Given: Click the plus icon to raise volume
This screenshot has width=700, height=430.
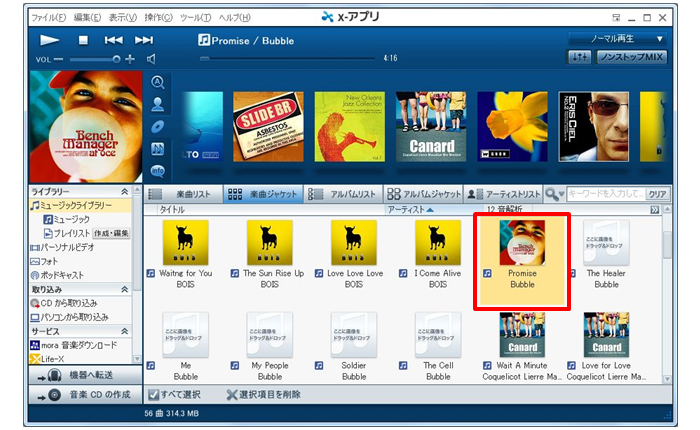Looking at the screenshot, I should (130, 59).
